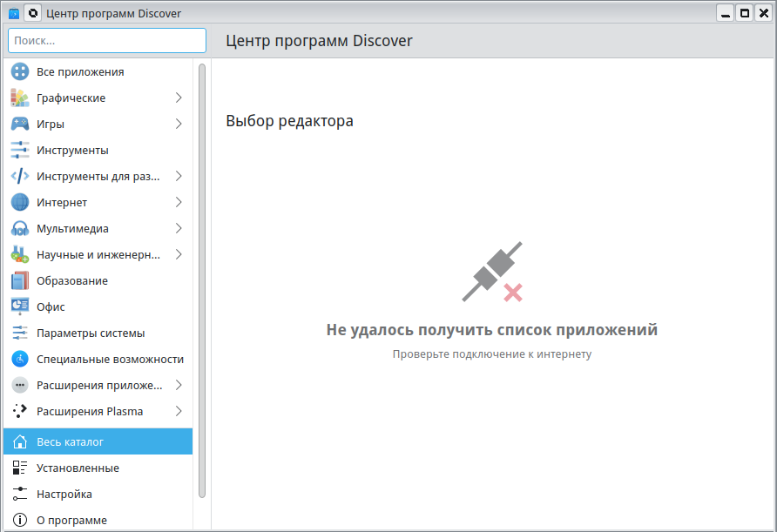777x532 pixels.
Task: Click the Установленные list icon
Action: [x=20, y=468]
